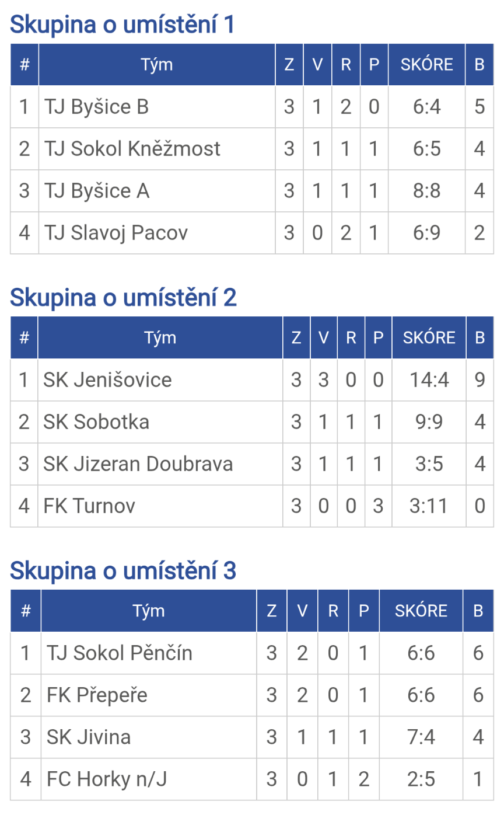The image size is (504, 822).
Task: Click on TJ Slavoj Pacov
Action: click(116, 233)
